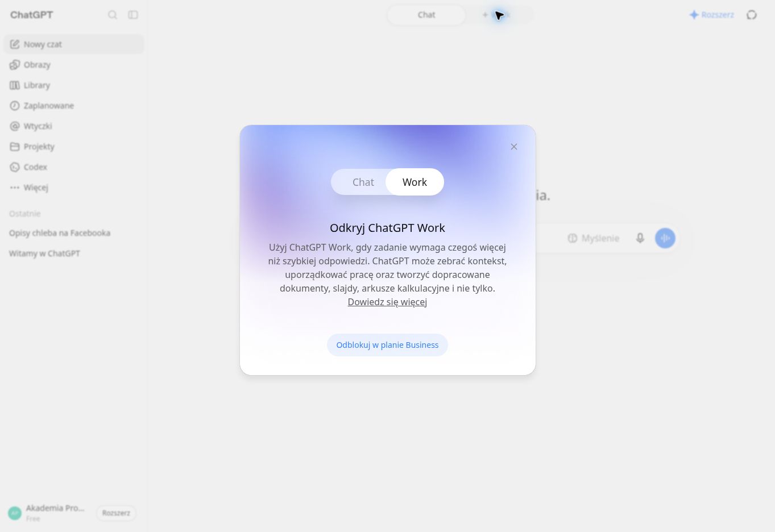Click 'Odblokuj w planie Business'
The width and height of the screenshot is (775, 532).
387,345
